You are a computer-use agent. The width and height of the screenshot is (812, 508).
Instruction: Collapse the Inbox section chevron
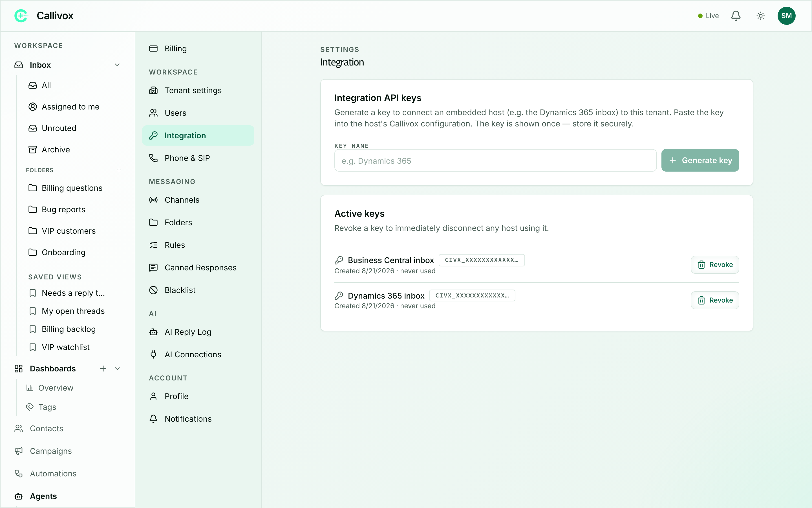[118, 65]
